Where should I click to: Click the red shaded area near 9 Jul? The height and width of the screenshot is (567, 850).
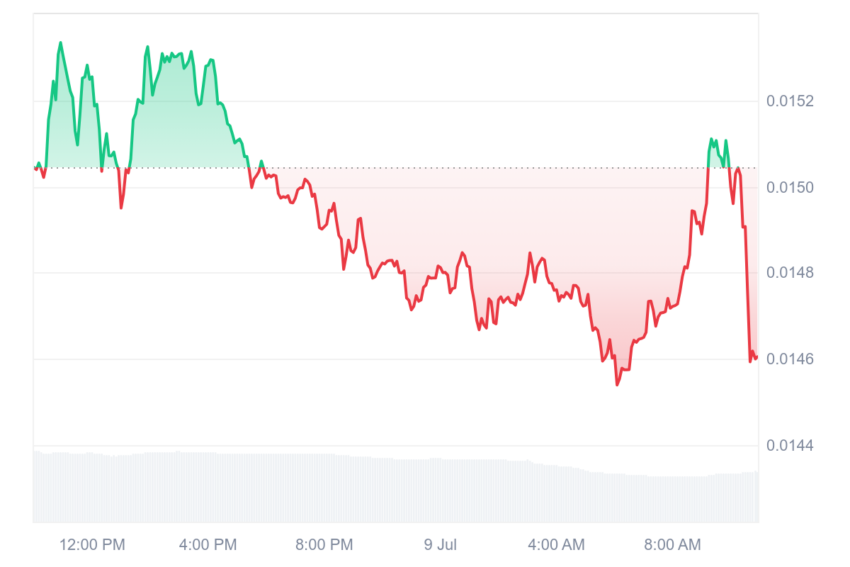tap(439, 228)
